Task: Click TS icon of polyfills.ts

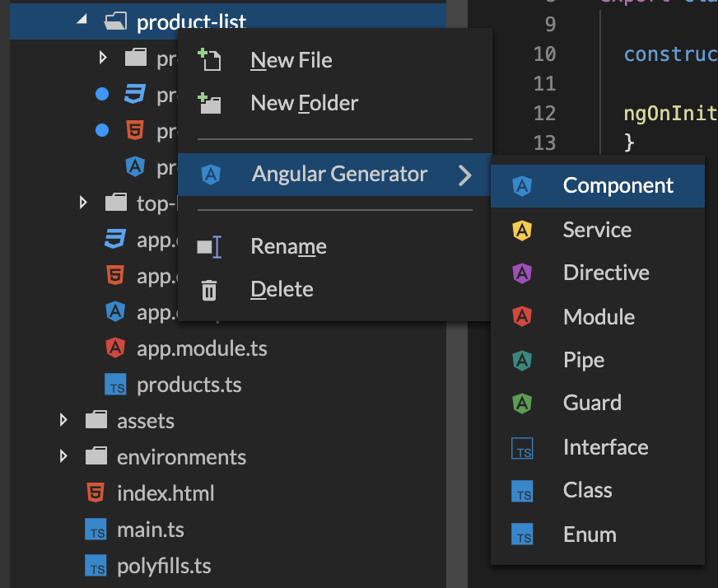Action: 96,566
